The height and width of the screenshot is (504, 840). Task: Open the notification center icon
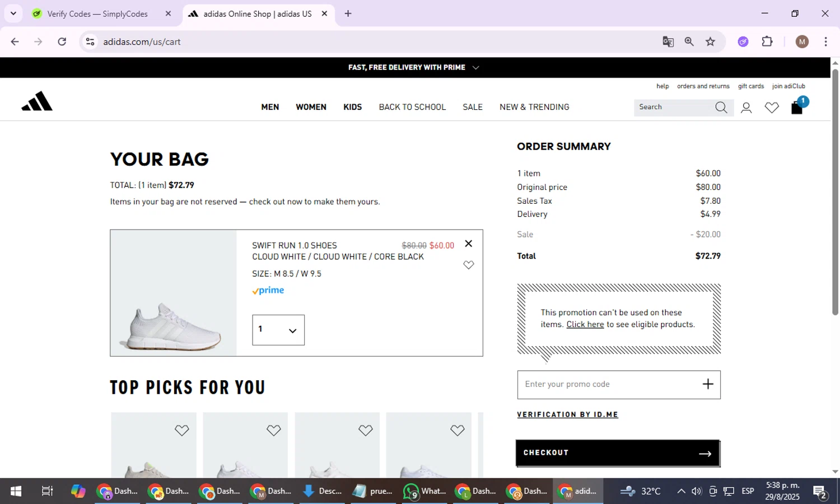click(820, 492)
